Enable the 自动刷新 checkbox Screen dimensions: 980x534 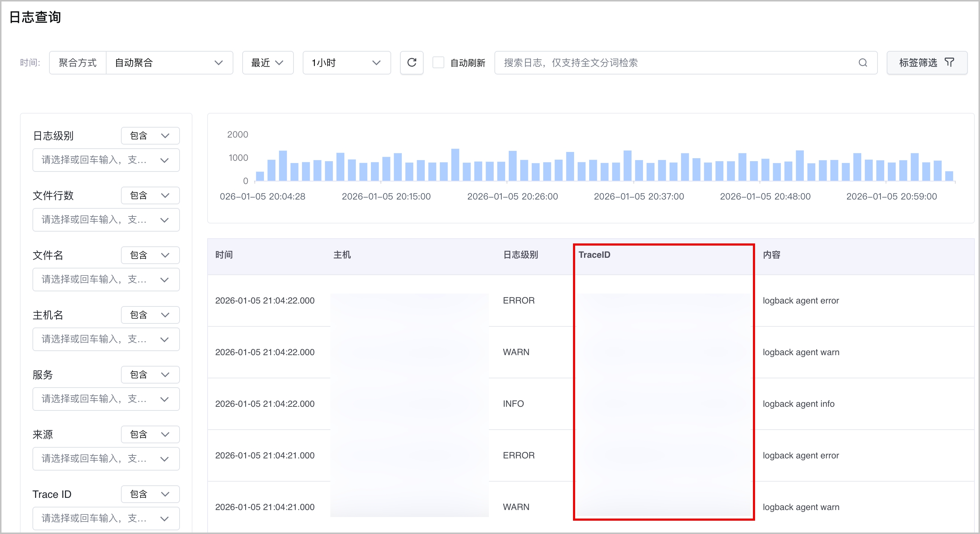tap(438, 62)
